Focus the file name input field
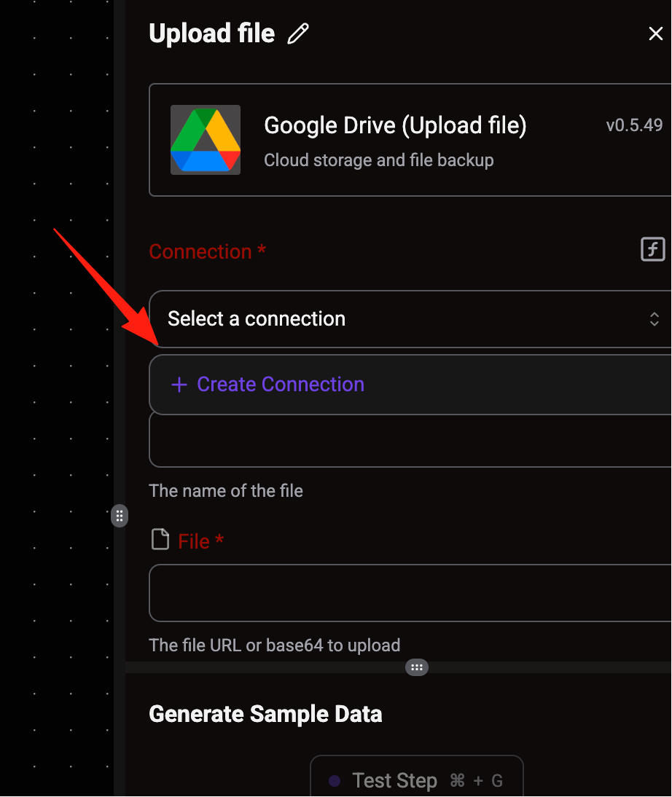The height and width of the screenshot is (797, 672). 410,441
